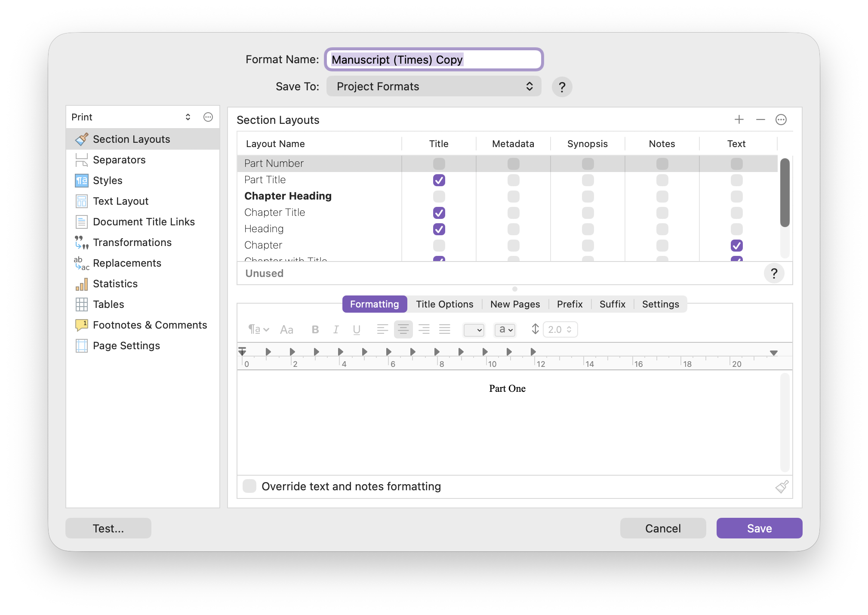
Task: Click the Format Name text field
Action: pos(434,59)
